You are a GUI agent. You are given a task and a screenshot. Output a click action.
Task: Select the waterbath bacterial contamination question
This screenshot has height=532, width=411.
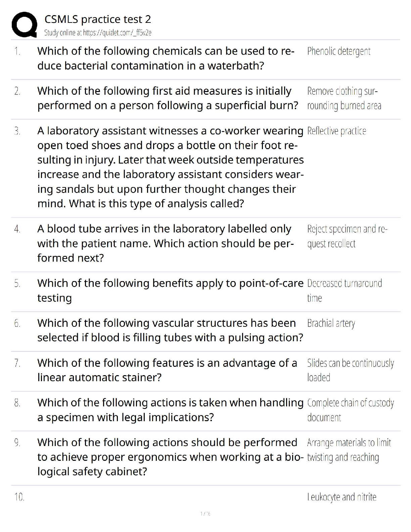166,58
